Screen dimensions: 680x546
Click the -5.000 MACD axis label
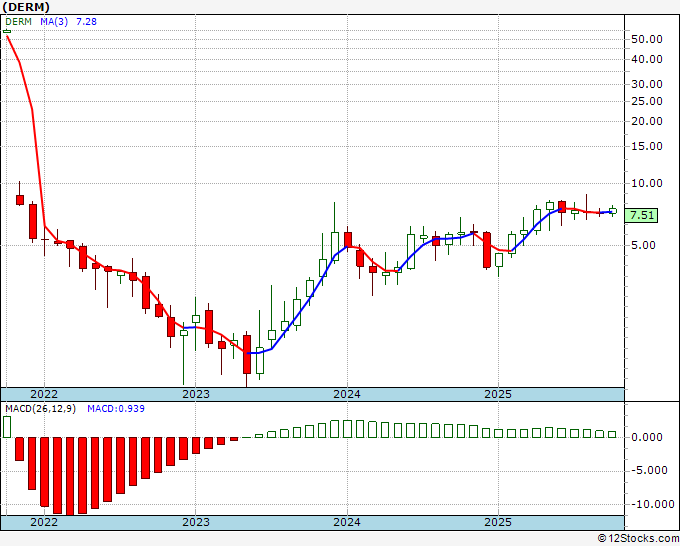click(649, 471)
